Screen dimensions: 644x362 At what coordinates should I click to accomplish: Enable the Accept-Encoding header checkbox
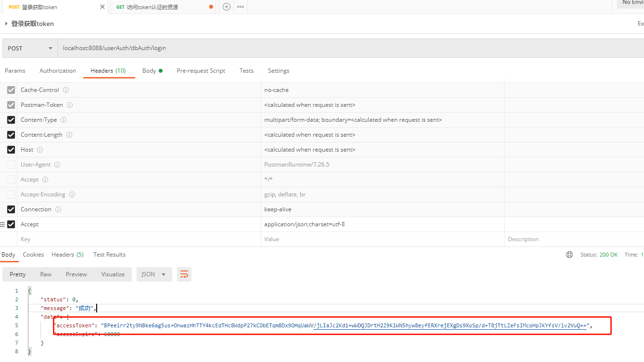point(11,194)
